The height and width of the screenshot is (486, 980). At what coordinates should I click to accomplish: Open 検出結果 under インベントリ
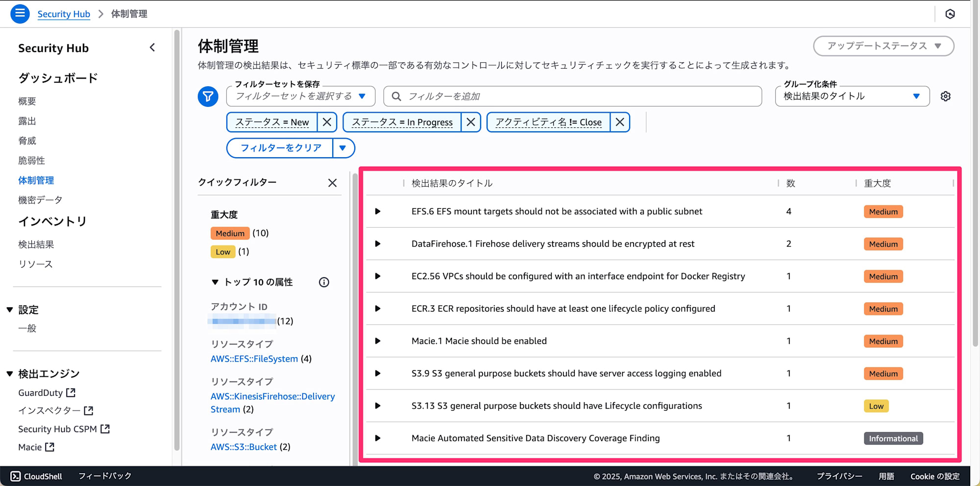(x=36, y=244)
